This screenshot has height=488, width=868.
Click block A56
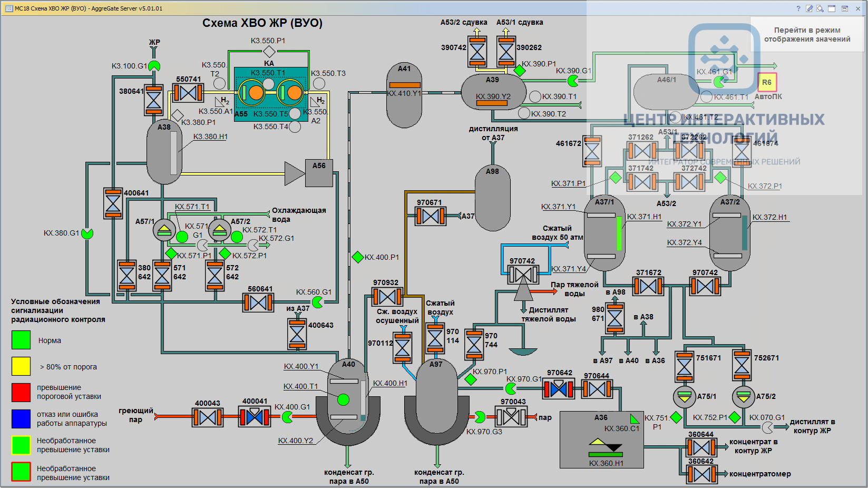(319, 173)
